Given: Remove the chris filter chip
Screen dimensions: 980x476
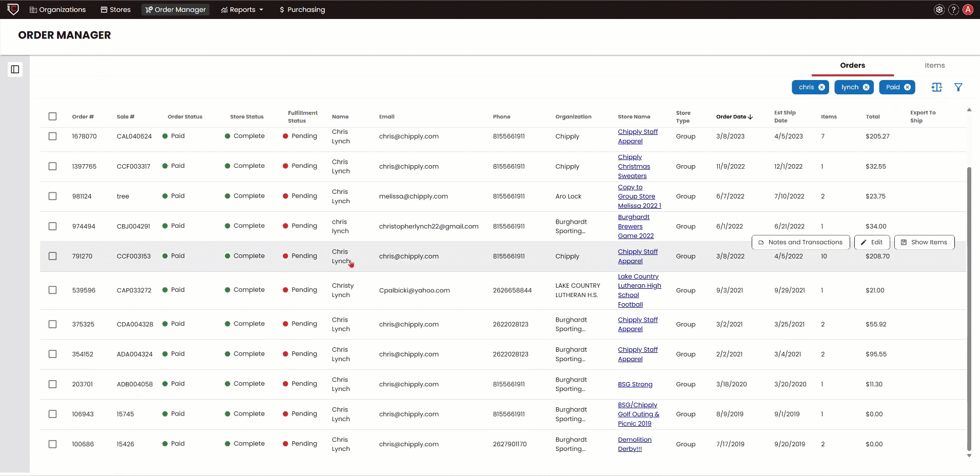Looking at the screenshot, I should tap(821, 87).
